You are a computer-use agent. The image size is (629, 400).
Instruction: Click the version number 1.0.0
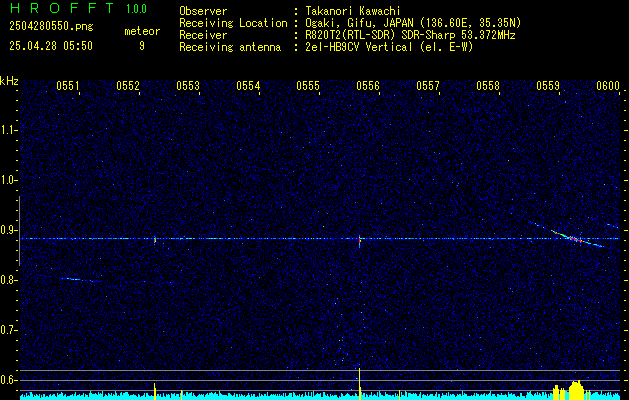136,9
